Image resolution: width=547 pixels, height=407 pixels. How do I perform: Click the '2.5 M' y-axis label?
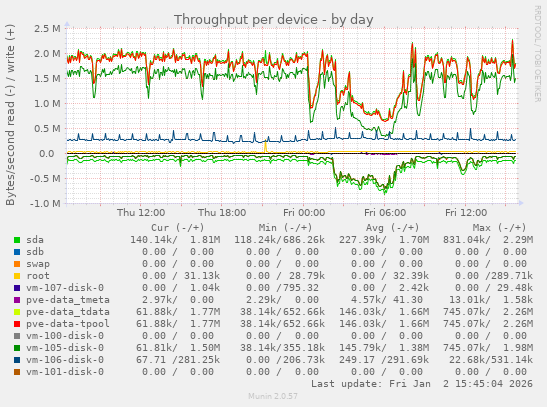click(47, 29)
